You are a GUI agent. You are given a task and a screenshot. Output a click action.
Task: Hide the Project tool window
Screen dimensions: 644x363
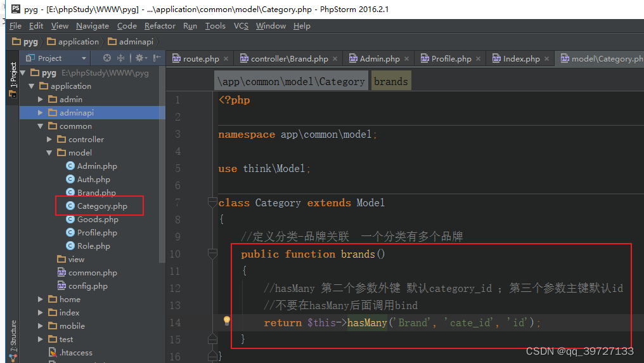click(157, 58)
